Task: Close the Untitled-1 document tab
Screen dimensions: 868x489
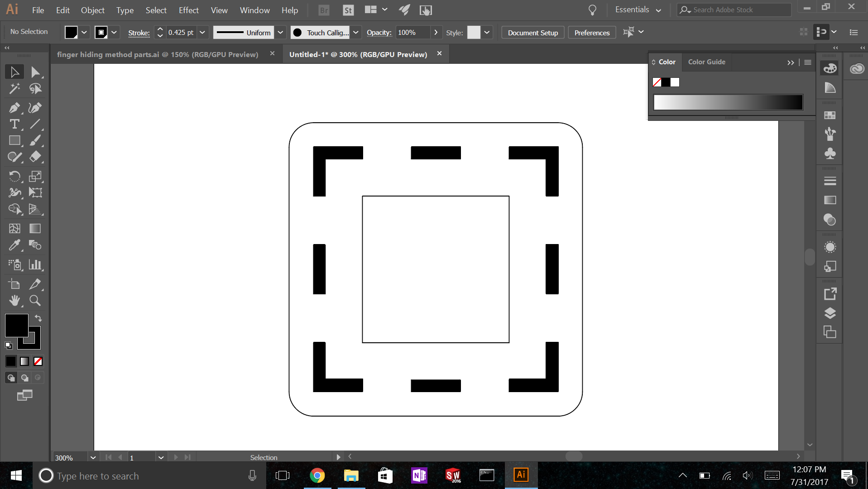Action: [439, 53]
